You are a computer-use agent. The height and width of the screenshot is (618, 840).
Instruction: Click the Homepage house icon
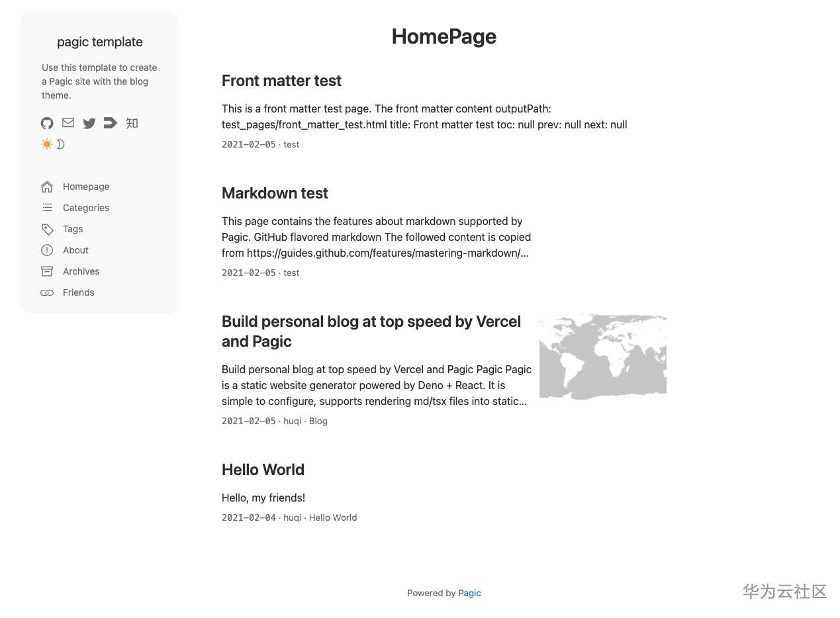(47, 187)
